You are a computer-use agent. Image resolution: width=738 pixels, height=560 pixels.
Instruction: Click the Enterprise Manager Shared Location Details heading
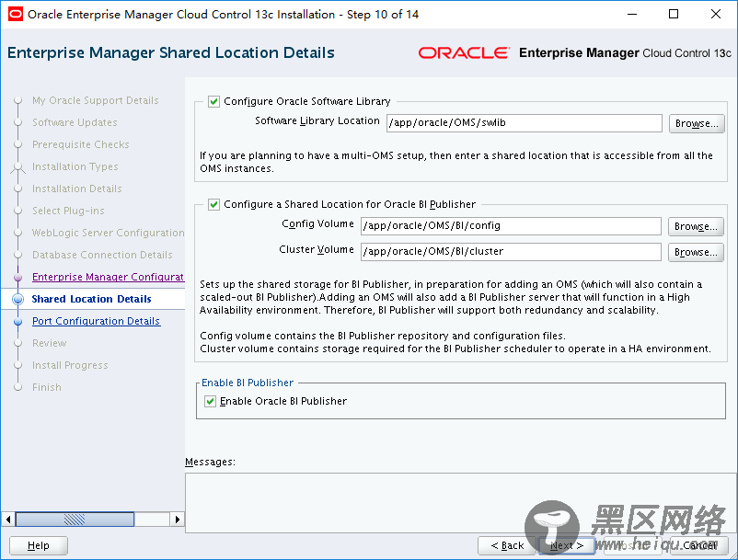[x=171, y=52]
